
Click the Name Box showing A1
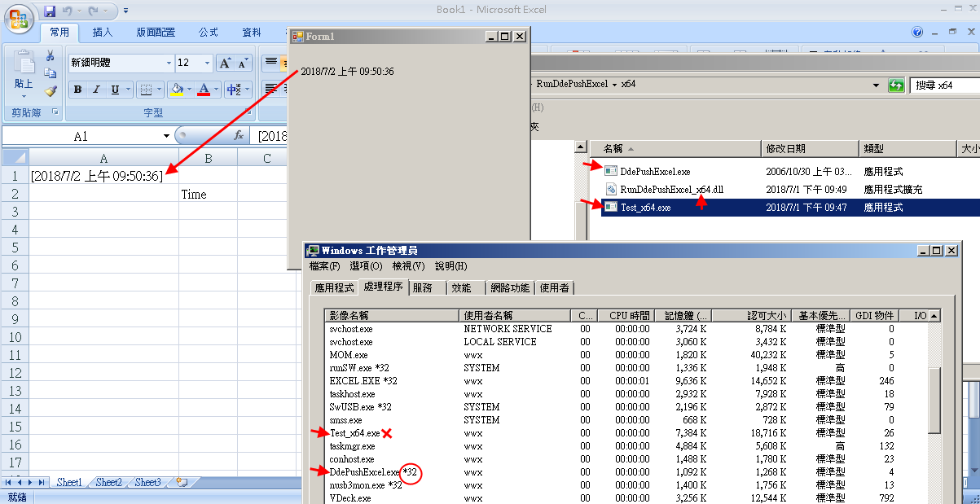point(81,136)
